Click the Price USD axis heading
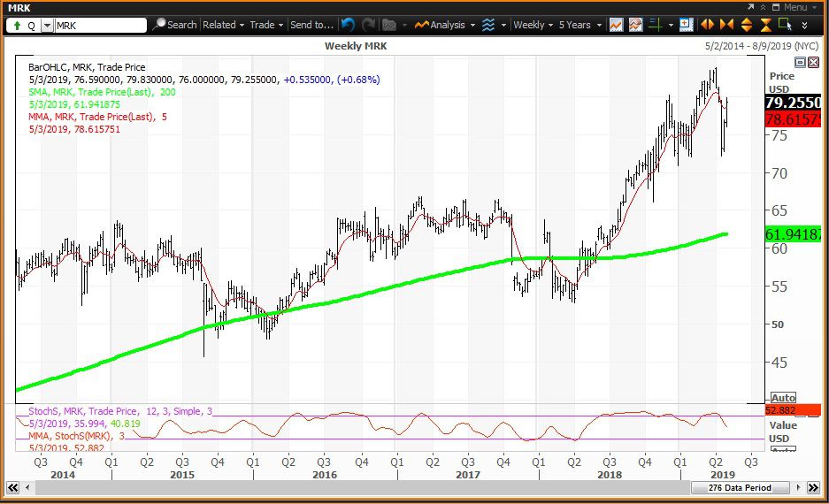This screenshot has width=829, height=504. pyautogui.click(x=781, y=82)
